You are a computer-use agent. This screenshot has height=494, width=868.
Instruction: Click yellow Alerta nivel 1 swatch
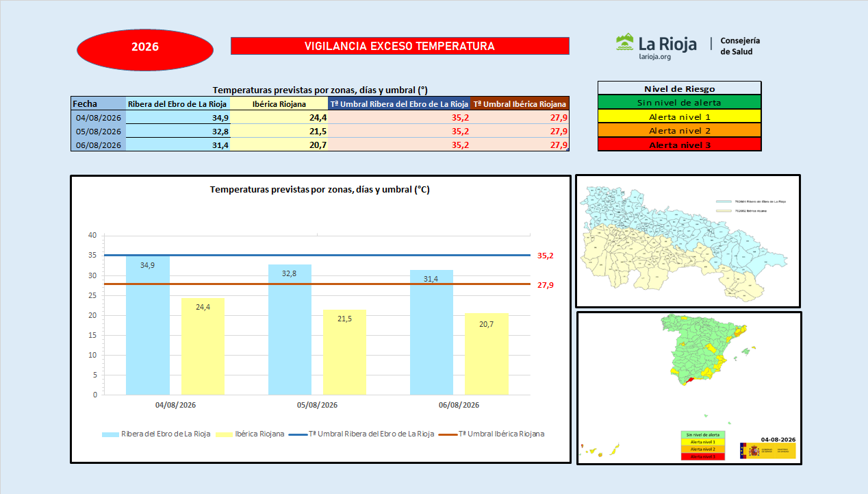(679, 116)
